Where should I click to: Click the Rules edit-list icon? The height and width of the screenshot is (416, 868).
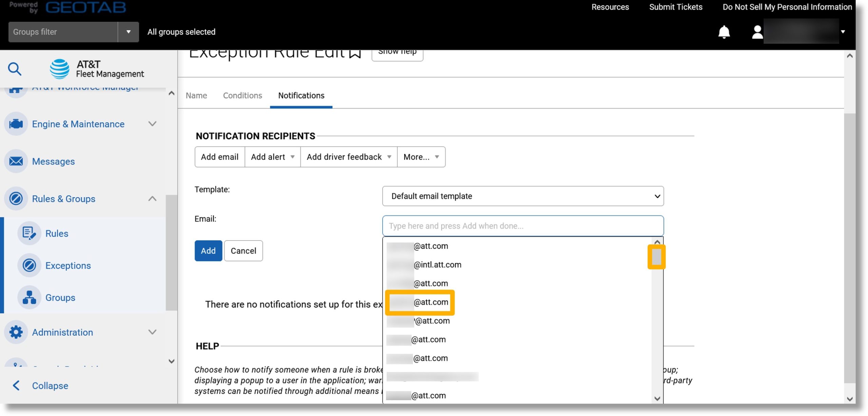29,233
